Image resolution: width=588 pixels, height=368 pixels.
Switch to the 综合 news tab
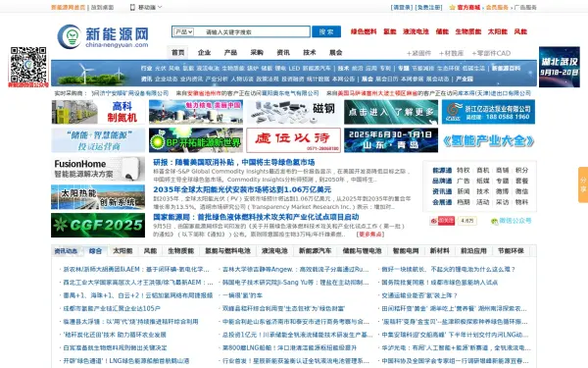[95, 251]
